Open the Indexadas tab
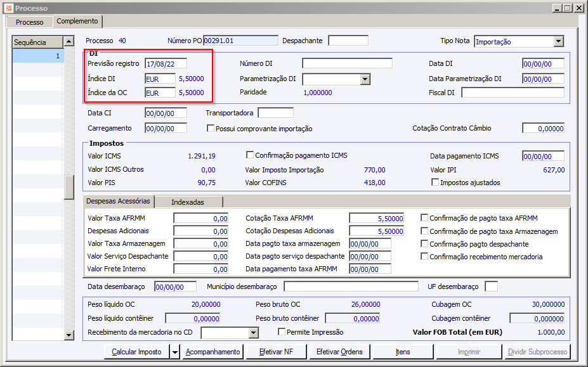Viewport: 588px width, 367px height. coord(188,202)
